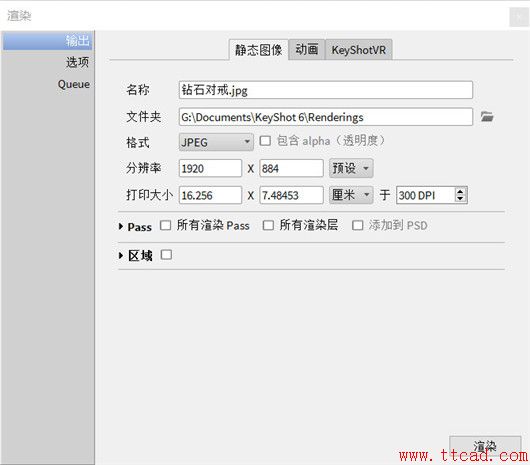Open the 厘米 units dropdown
The height and width of the screenshot is (465, 530).
(351, 195)
